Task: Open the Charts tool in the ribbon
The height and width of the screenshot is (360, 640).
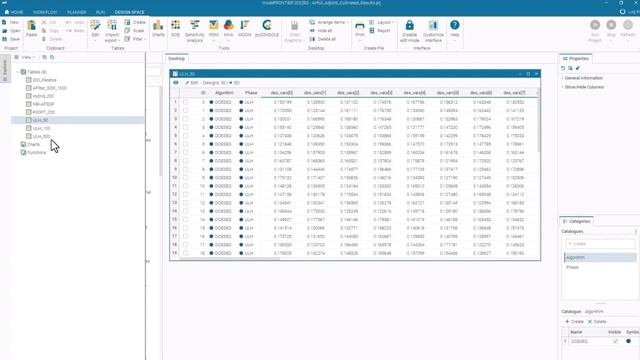Action: [158, 29]
